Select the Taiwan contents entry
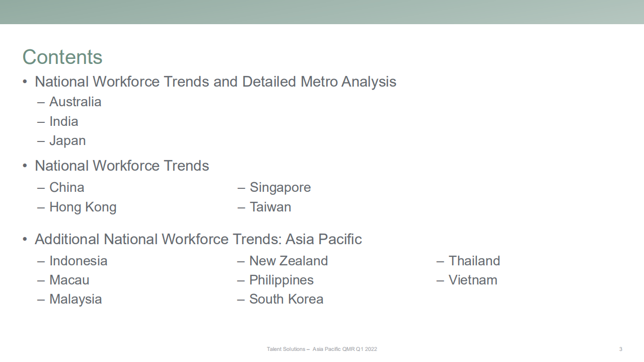Viewport: 644px width, 362px height. 270,207
